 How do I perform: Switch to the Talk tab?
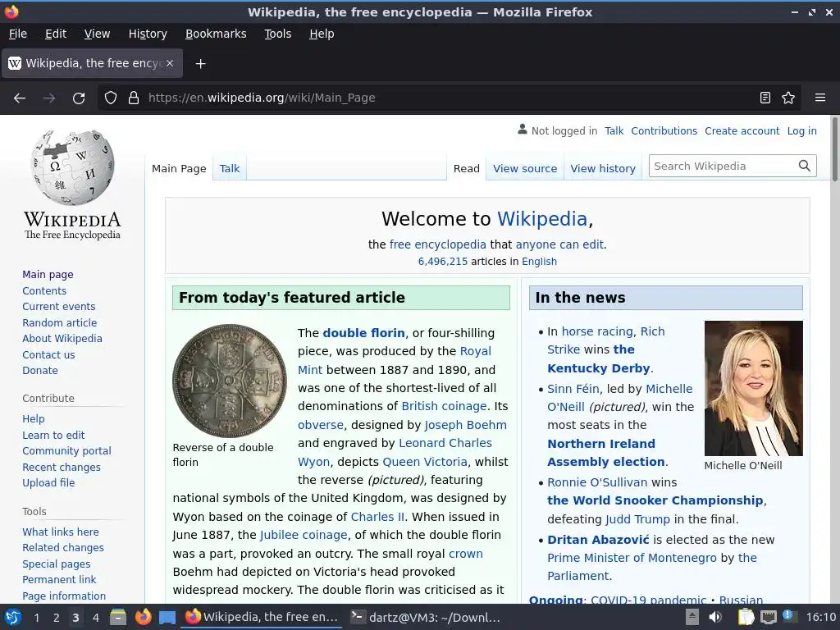pyautogui.click(x=230, y=168)
